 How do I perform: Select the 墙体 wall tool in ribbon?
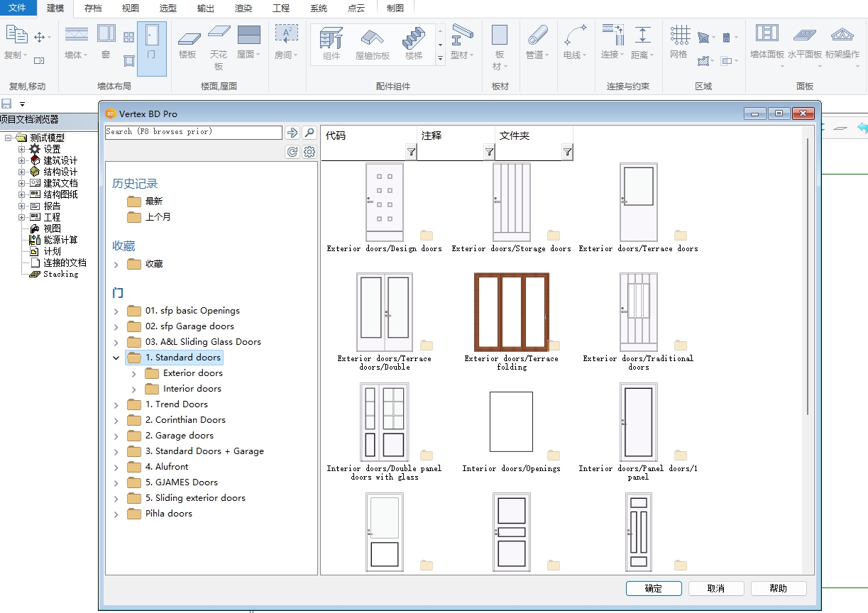pos(76,43)
